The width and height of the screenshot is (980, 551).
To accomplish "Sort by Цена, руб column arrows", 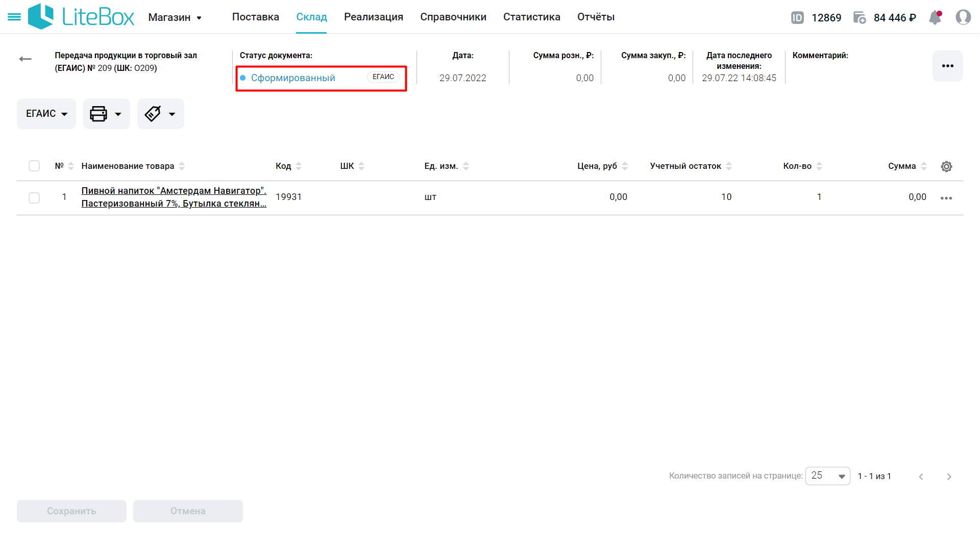I will tap(625, 166).
